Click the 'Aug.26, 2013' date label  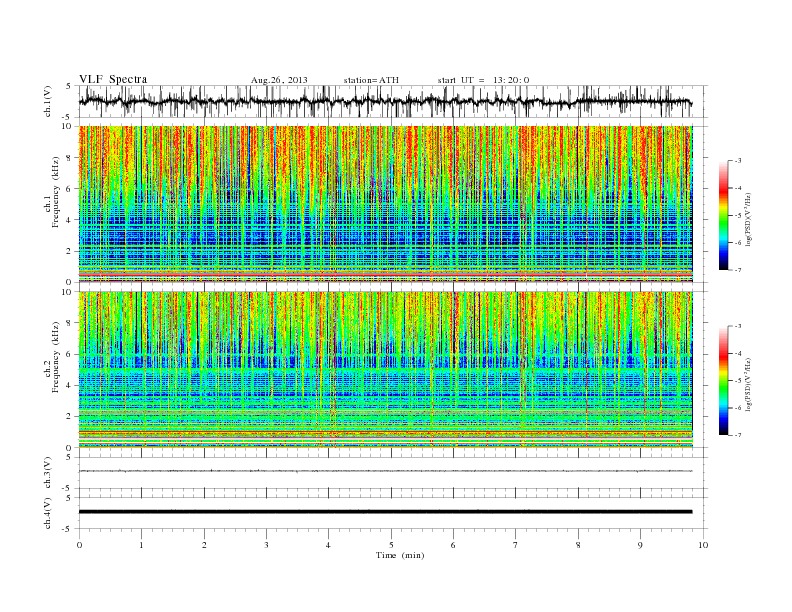(279, 80)
